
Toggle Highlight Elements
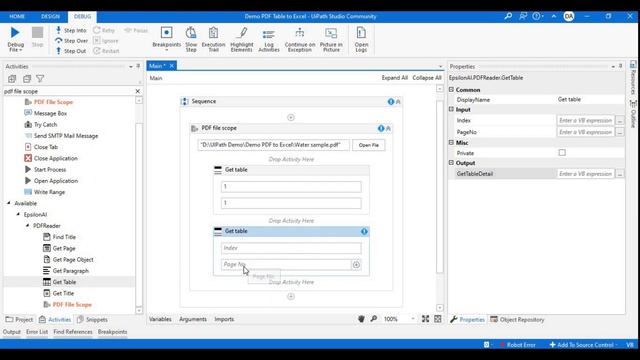click(242, 39)
